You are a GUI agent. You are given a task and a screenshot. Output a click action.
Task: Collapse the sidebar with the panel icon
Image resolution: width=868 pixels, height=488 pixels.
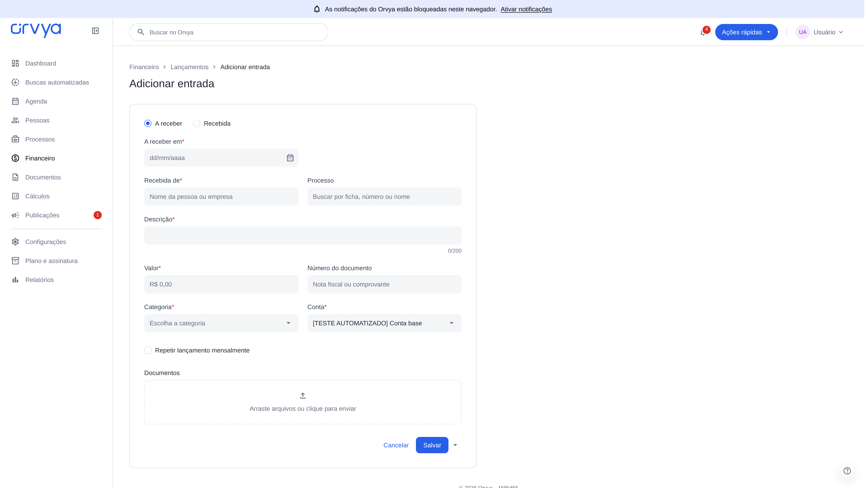point(95,31)
